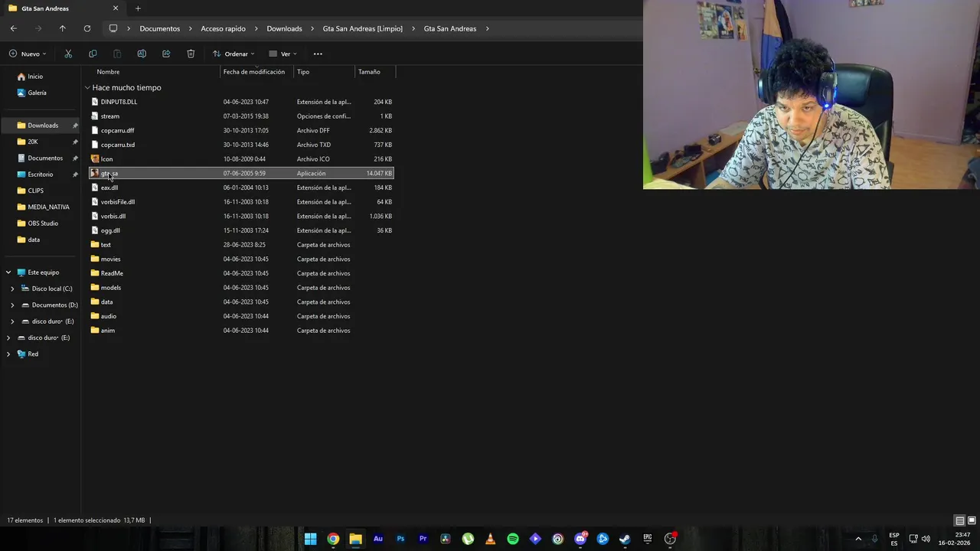
Task: Go up one folder level arrow
Action: click(63, 28)
